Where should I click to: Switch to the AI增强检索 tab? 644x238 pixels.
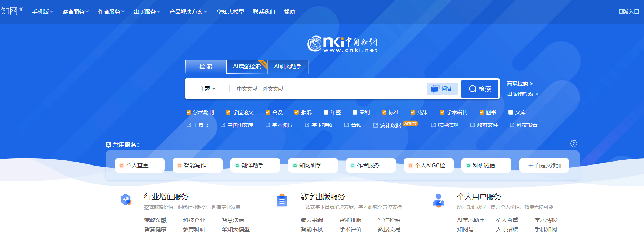click(247, 67)
